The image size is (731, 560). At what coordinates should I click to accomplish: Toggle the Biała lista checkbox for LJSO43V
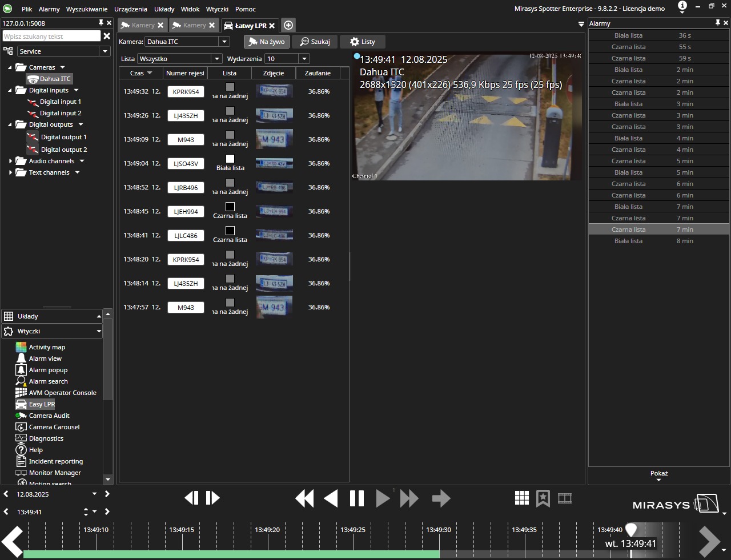pos(230,159)
